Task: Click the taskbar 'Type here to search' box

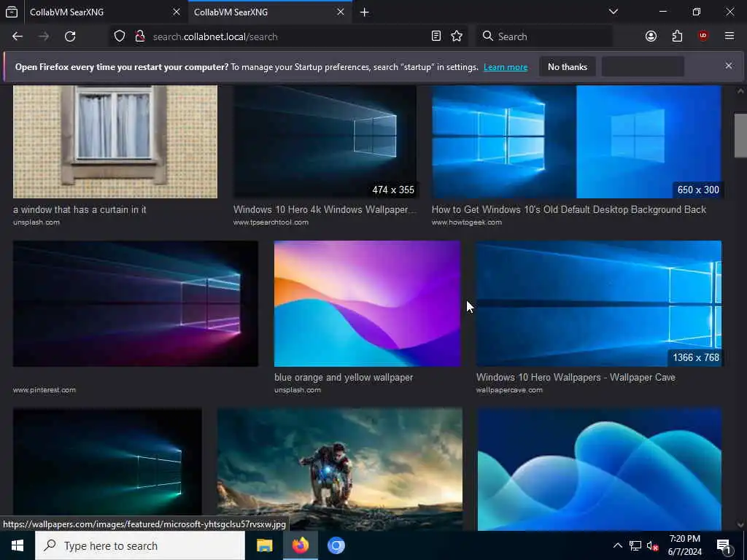Action: coord(140,545)
